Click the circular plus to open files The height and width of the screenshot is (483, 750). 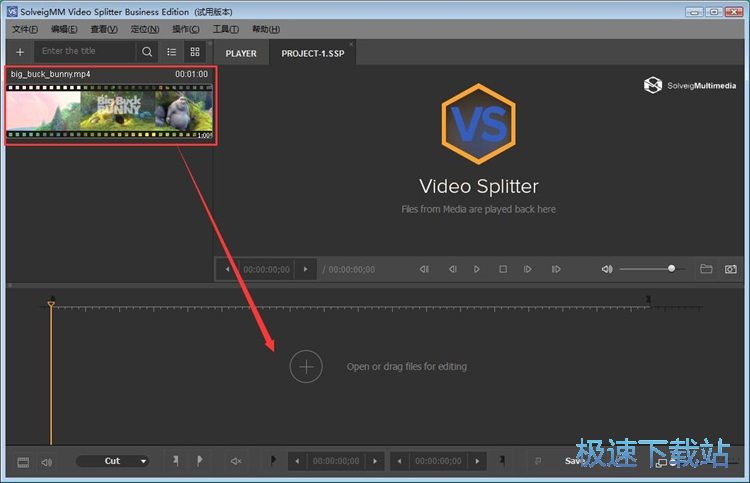[x=306, y=367]
